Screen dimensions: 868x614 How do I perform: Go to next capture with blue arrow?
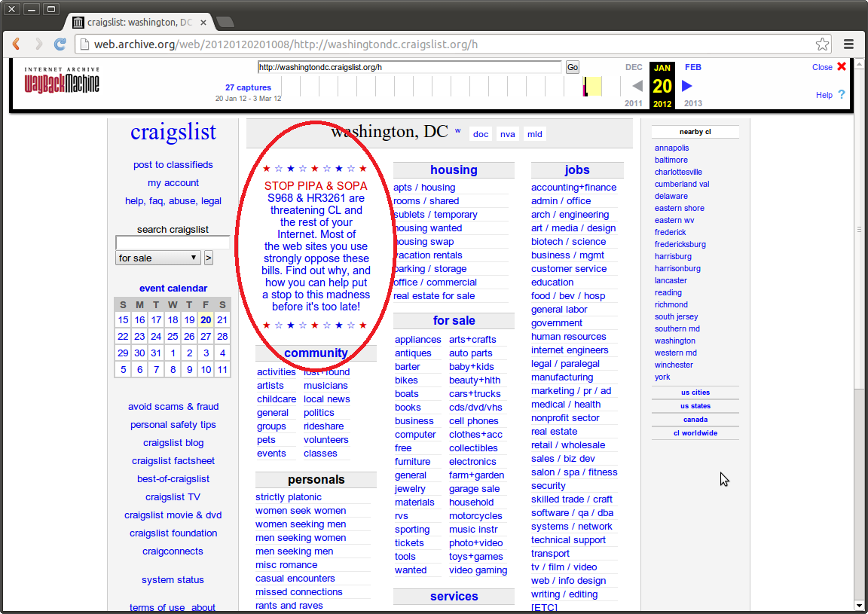(687, 86)
